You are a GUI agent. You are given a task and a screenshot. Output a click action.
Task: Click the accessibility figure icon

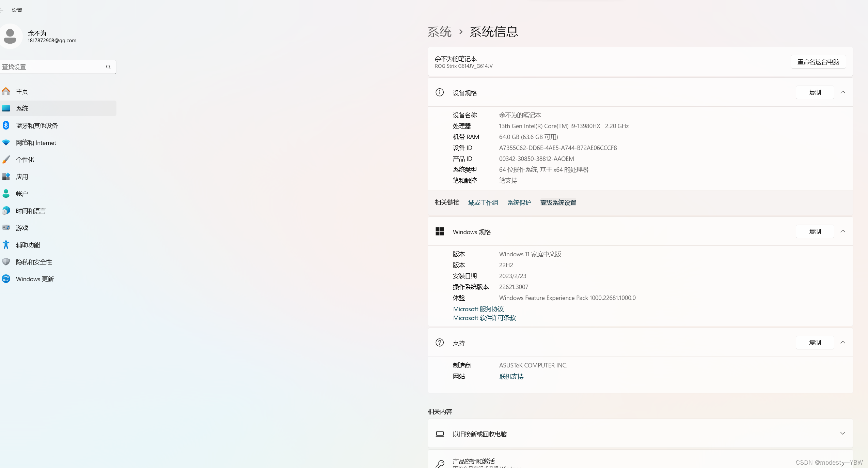pos(6,244)
